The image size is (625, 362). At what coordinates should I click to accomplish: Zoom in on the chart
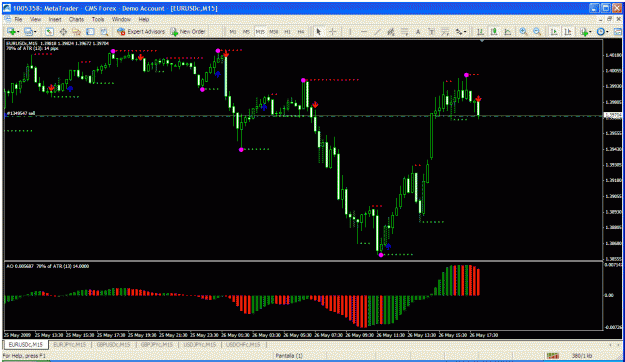click(523, 31)
